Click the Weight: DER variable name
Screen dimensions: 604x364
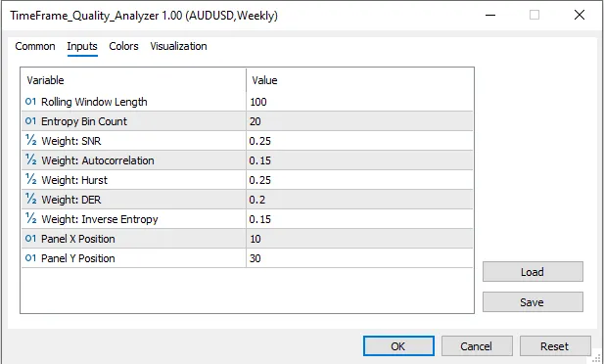point(71,200)
